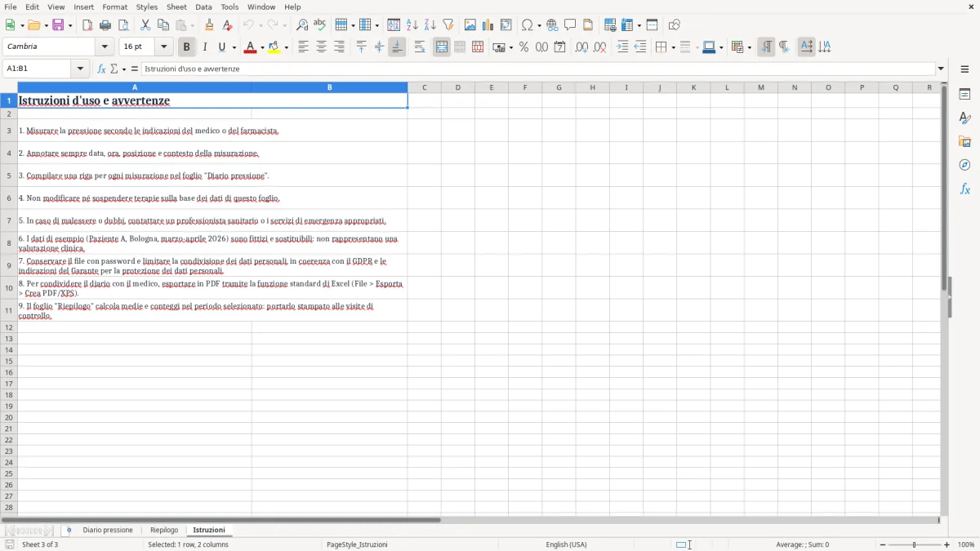980x551 pixels.
Task: Switch to the Riepilogo sheet tab
Action: [x=164, y=530]
